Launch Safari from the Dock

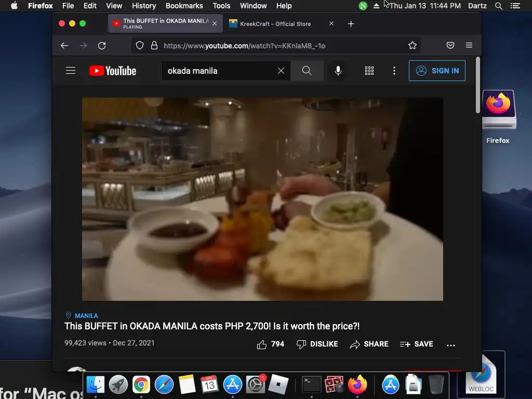164,384
